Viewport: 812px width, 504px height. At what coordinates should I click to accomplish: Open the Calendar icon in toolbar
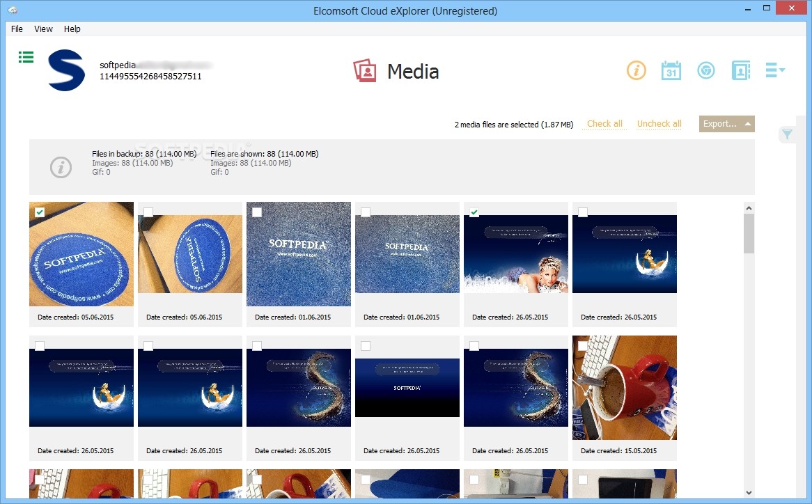point(671,70)
